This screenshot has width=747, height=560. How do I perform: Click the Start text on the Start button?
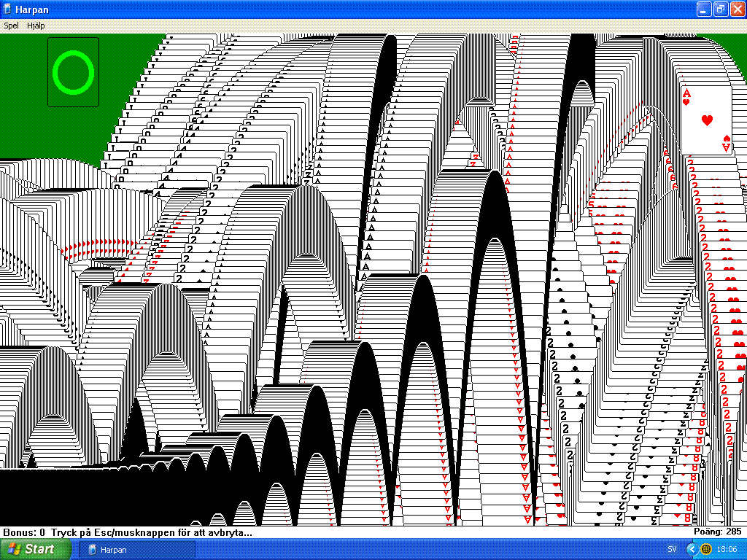coord(39,549)
